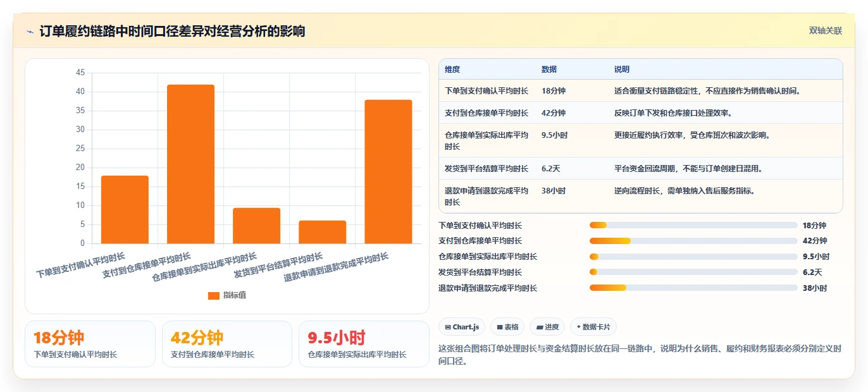Click the summary paragraph starting 这张组合图

640,355
